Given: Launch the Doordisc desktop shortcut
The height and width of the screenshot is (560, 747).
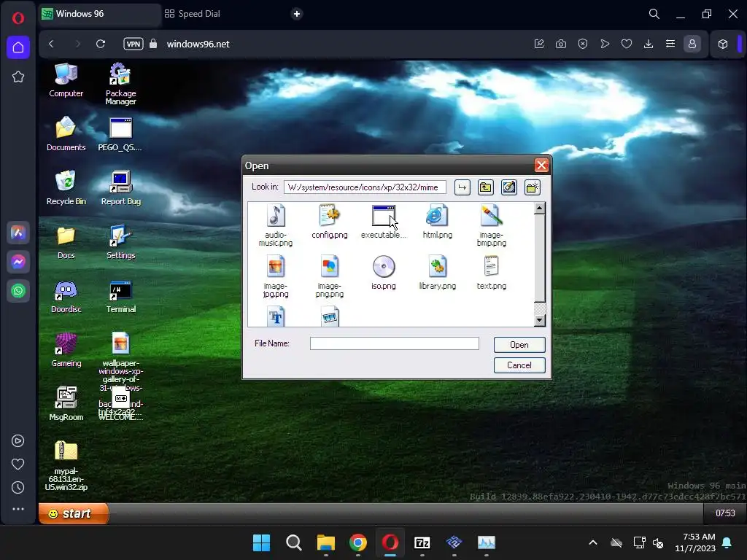Looking at the screenshot, I should click(x=66, y=296).
